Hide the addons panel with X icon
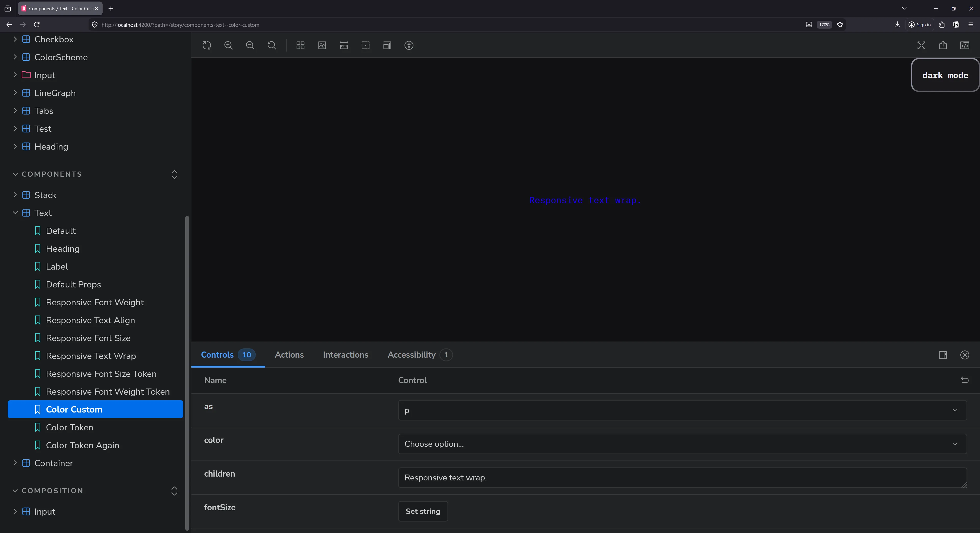 pos(964,355)
